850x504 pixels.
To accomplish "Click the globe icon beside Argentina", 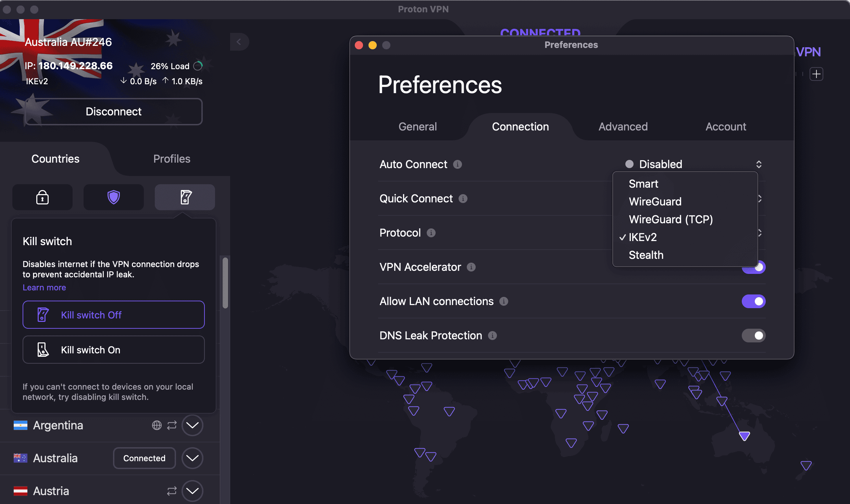I will click(x=157, y=425).
